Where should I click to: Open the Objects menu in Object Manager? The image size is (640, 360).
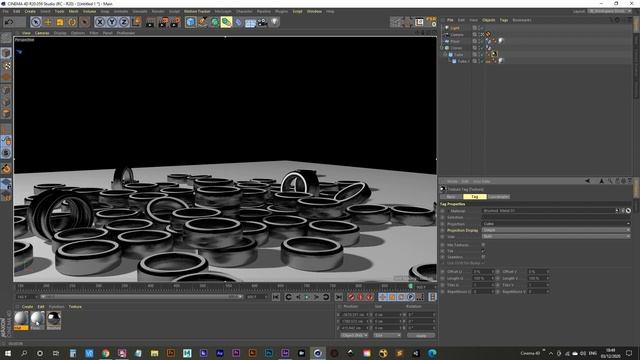point(489,20)
